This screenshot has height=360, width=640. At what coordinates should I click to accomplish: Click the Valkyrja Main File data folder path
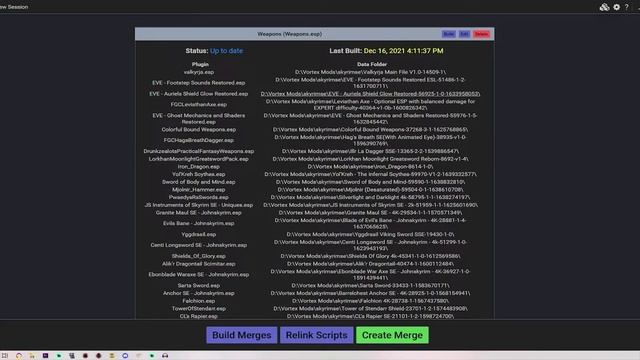[370, 72]
